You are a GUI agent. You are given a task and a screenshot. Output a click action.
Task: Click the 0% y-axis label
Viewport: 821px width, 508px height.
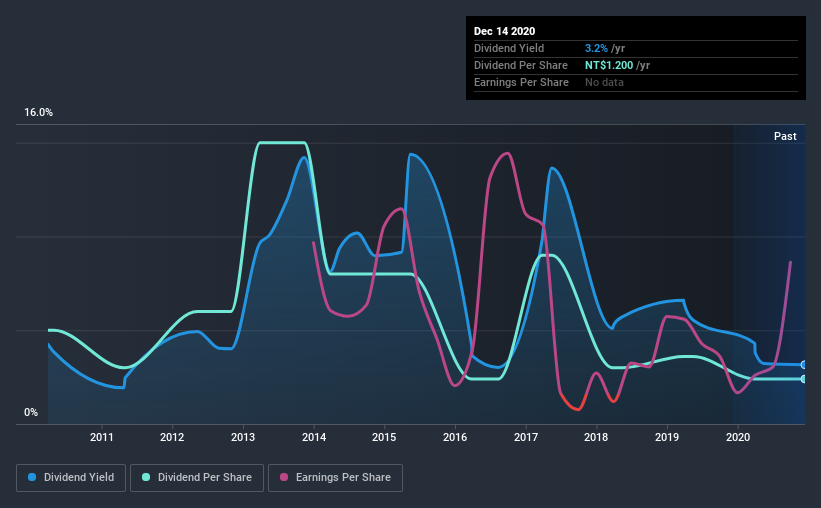[x=31, y=413]
